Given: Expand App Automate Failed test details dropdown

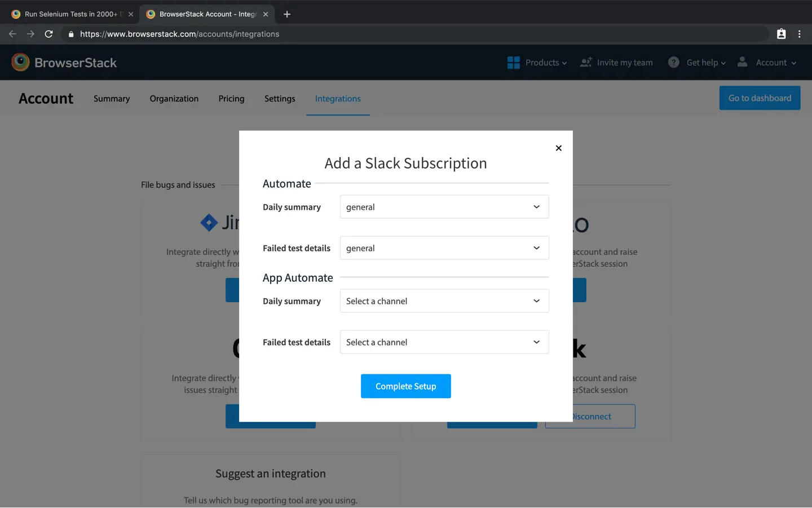Looking at the screenshot, I should click(444, 342).
